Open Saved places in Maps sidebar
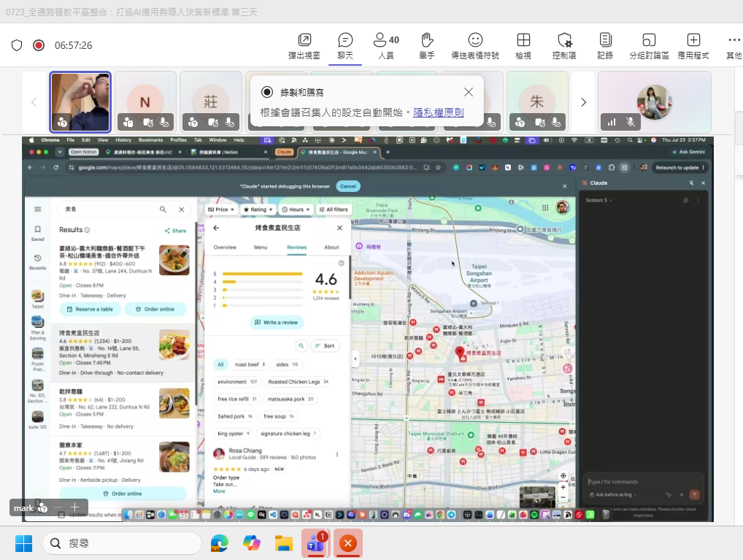Screen dimensions: 743x560 tap(37, 233)
